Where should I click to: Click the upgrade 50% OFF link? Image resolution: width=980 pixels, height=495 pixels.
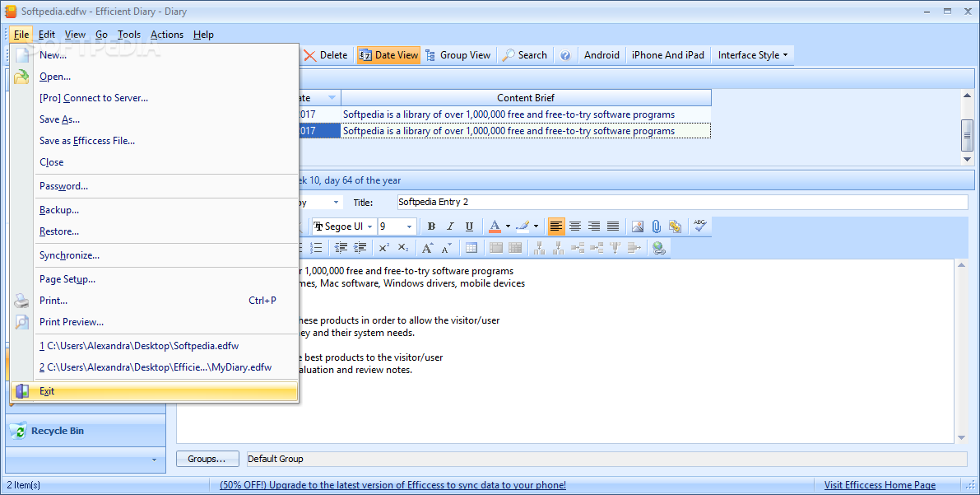(392, 485)
